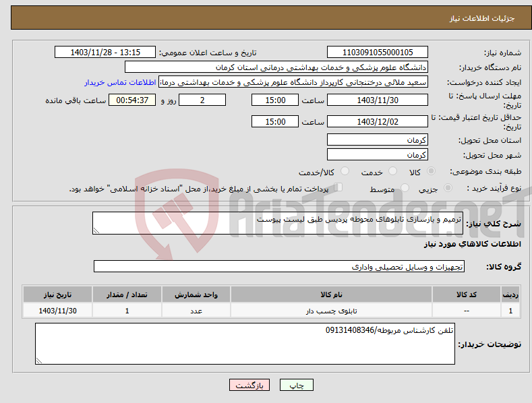Click the شماره نیاز label
Image resolution: width=532 pixels, height=403 pixels.
tap(502, 53)
